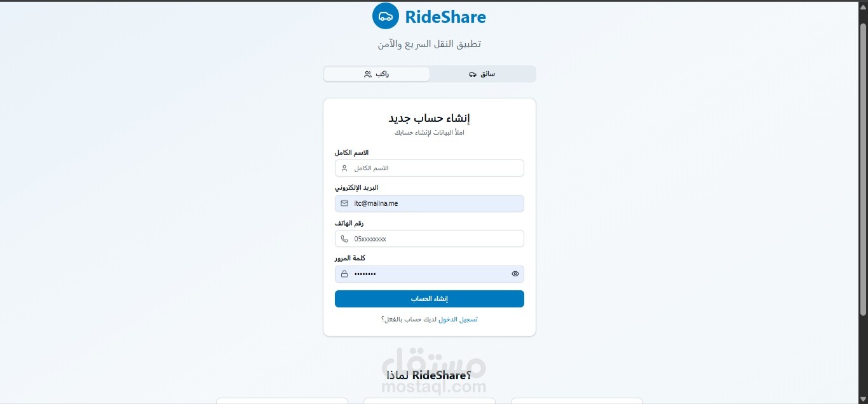
Task: Click the RideShare brand name text
Action: click(x=445, y=17)
